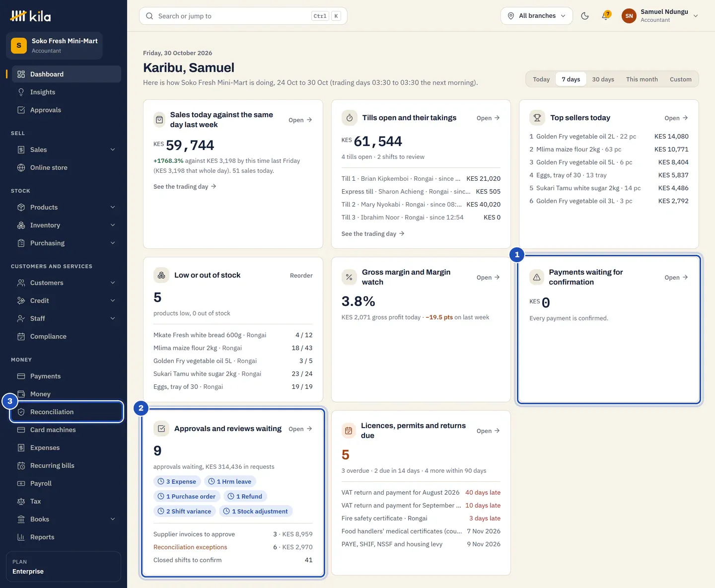Click 'Fire safety certificate · Rongai' row
Viewport: 715px width, 588px height.
coord(421,518)
